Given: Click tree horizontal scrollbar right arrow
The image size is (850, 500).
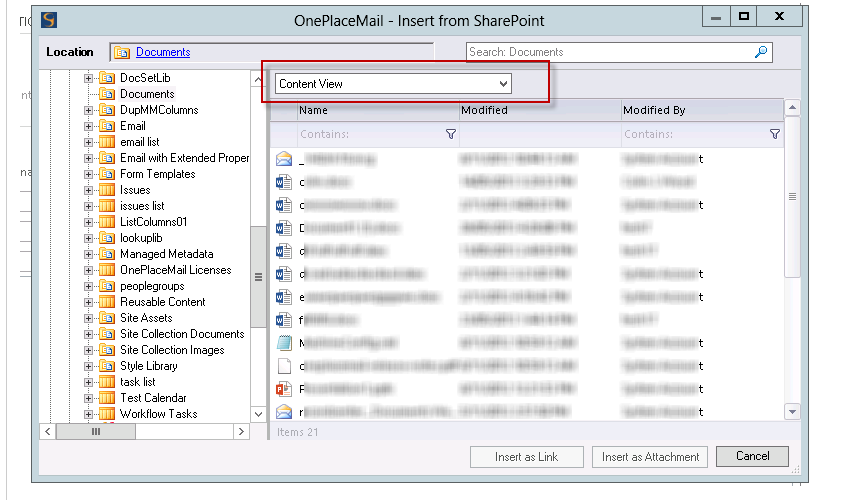Looking at the screenshot, I should point(241,432).
